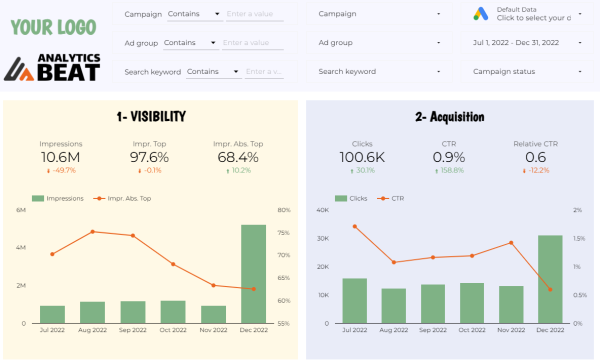
Task: Click the Jul 2022 CTR data point
Action: 355,227
